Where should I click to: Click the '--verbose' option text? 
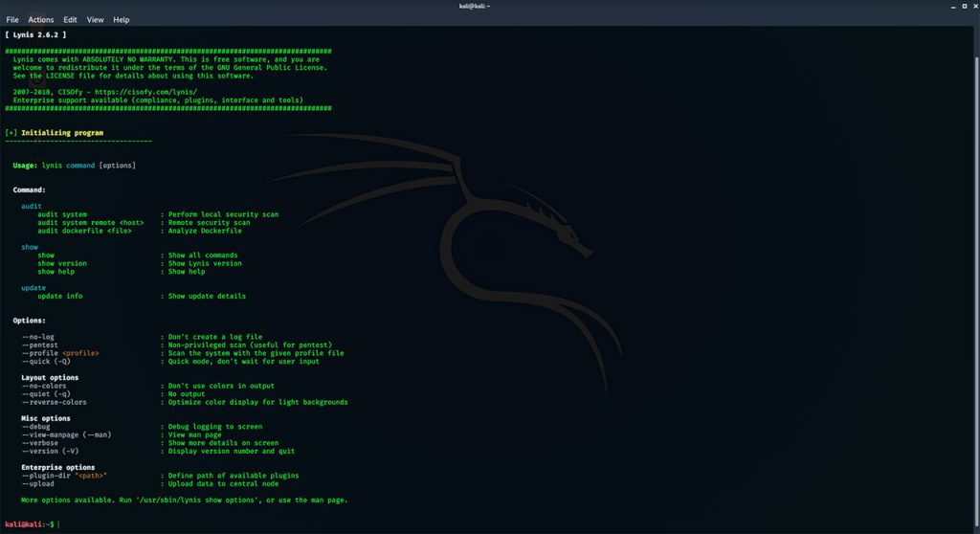[40, 443]
